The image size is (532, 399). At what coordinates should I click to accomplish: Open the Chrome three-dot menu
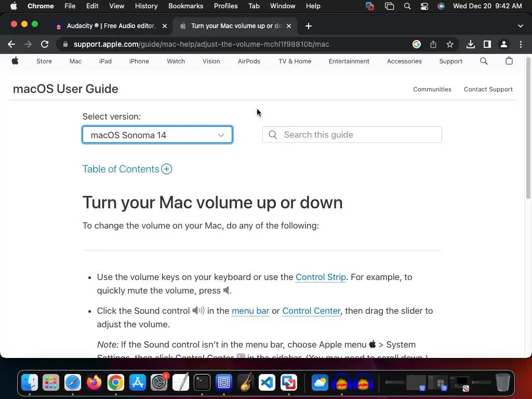coord(521,44)
